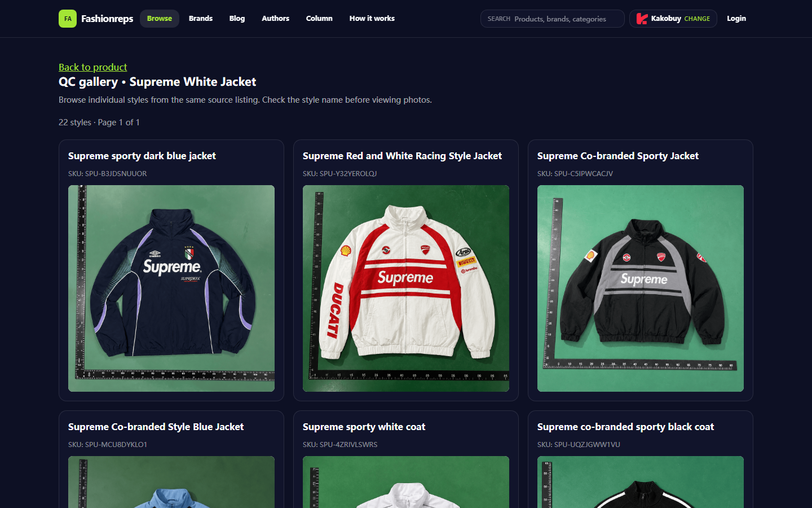Go to the Blog page
The image size is (812, 508).
(x=237, y=19)
